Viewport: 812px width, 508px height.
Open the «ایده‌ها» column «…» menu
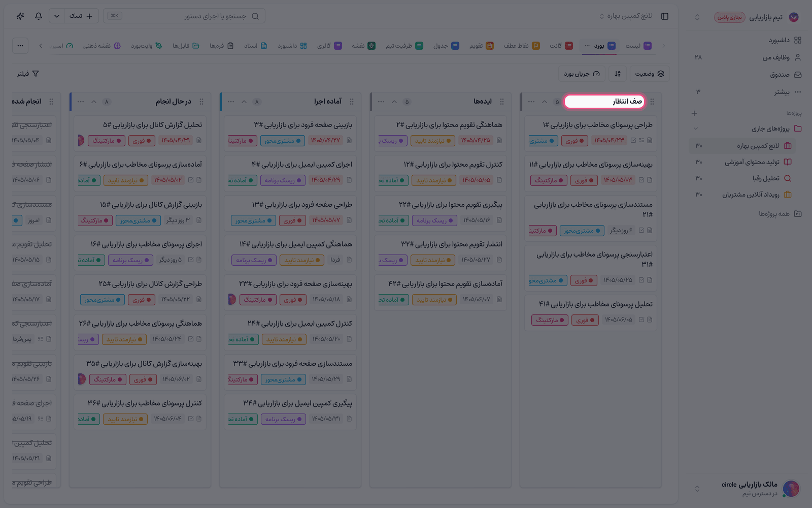click(x=381, y=102)
